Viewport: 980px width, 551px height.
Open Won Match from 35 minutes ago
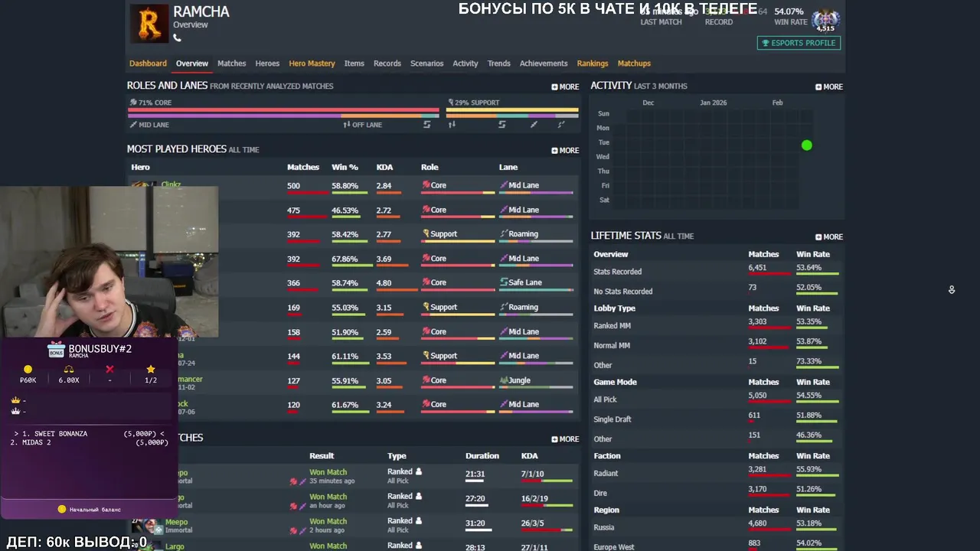click(328, 472)
